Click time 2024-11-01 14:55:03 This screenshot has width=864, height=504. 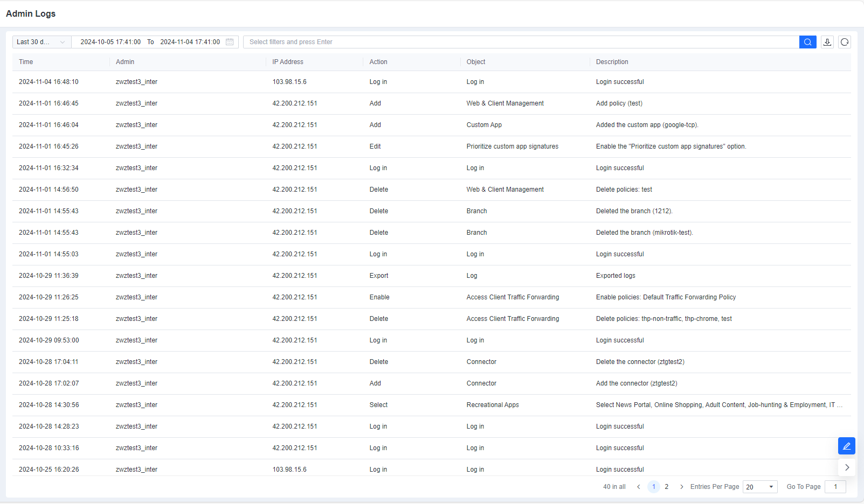pyautogui.click(x=49, y=254)
